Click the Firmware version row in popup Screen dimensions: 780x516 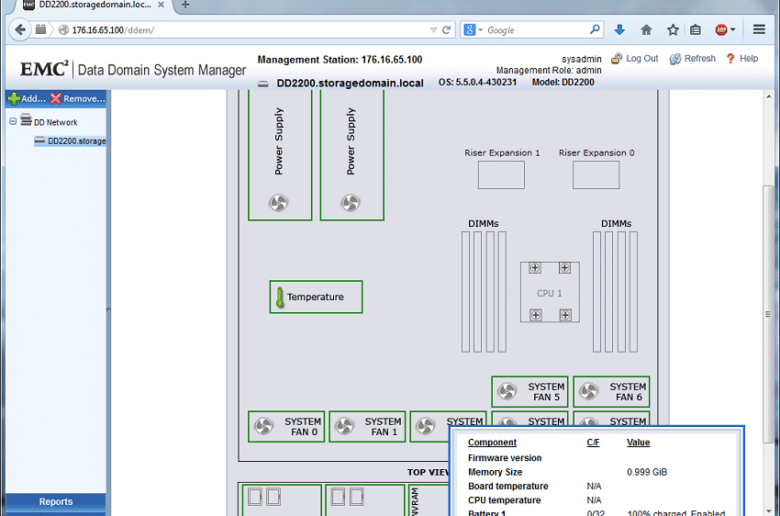tap(597, 458)
